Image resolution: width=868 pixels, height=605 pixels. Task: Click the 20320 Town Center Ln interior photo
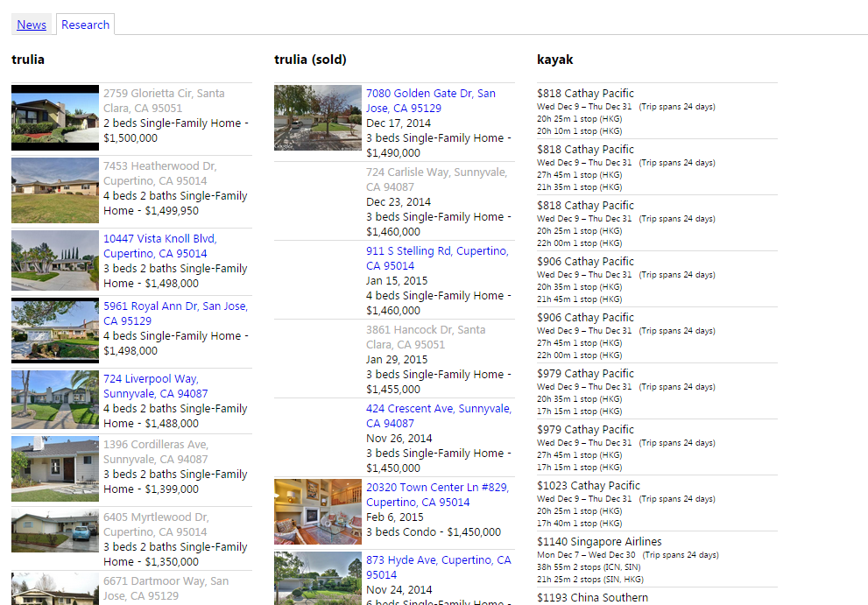[318, 511]
